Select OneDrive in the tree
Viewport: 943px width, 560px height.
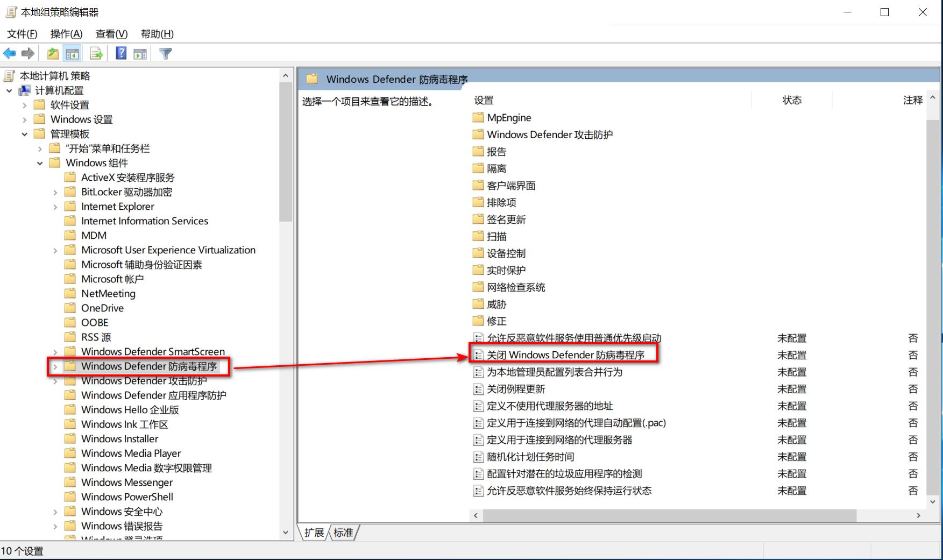click(102, 308)
